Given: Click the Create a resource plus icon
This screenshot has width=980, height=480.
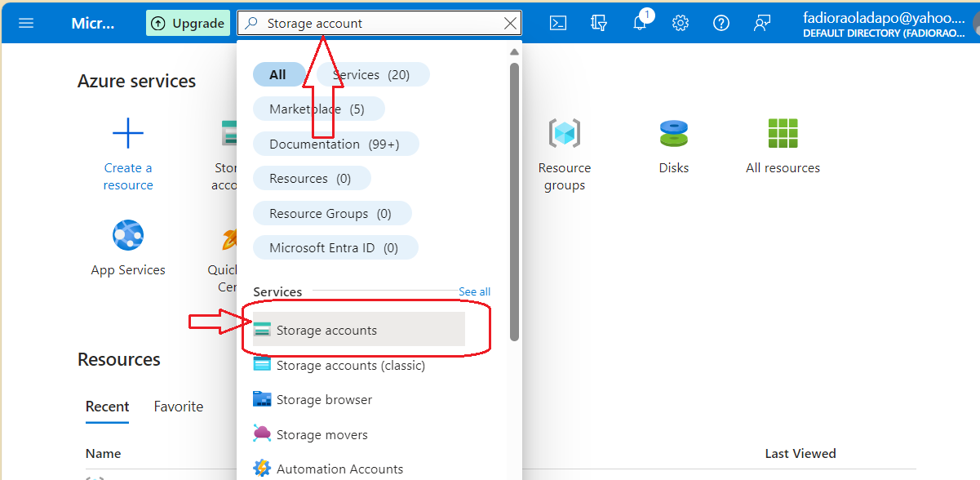Looking at the screenshot, I should tap(128, 132).
